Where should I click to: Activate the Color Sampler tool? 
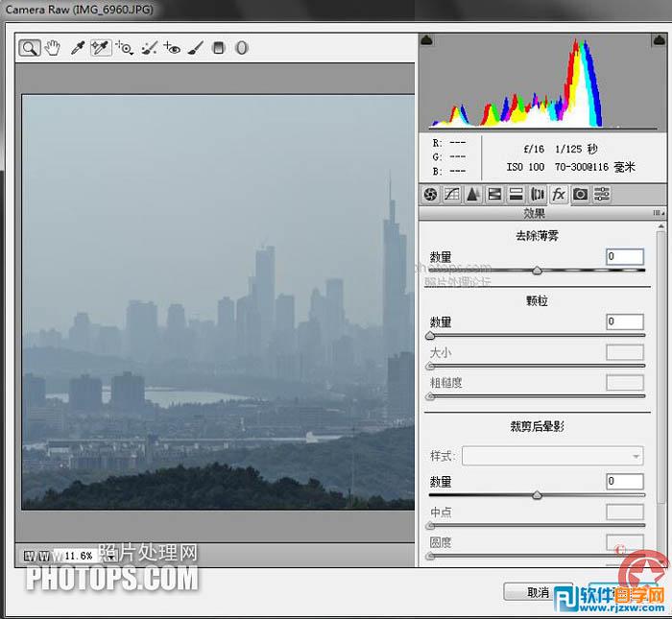click(x=101, y=48)
